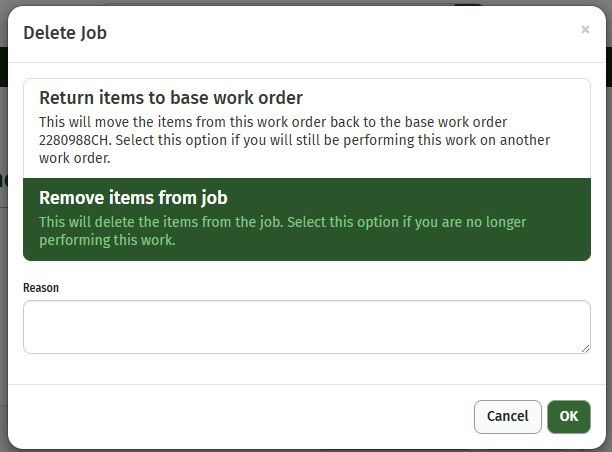Viewport: 612px width, 452px height.
Task: Select "Return items to base work order" heading
Action: click(x=170, y=98)
